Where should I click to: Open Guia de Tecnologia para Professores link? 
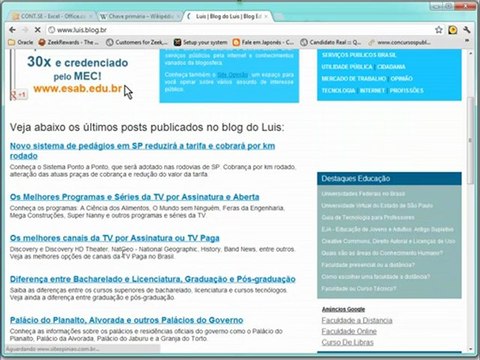pos(368,217)
